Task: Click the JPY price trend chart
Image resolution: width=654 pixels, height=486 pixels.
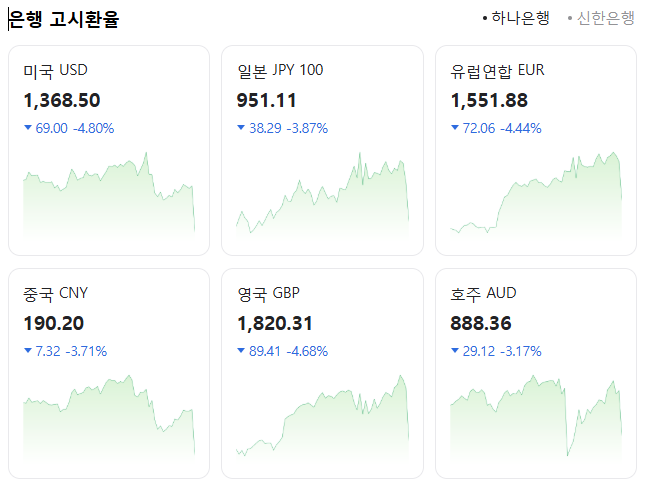Action: 322,195
